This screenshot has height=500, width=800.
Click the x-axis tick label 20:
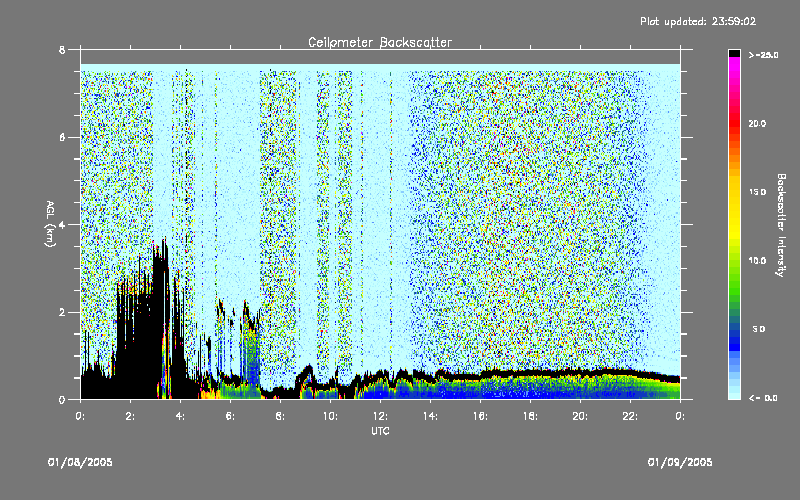580,416
